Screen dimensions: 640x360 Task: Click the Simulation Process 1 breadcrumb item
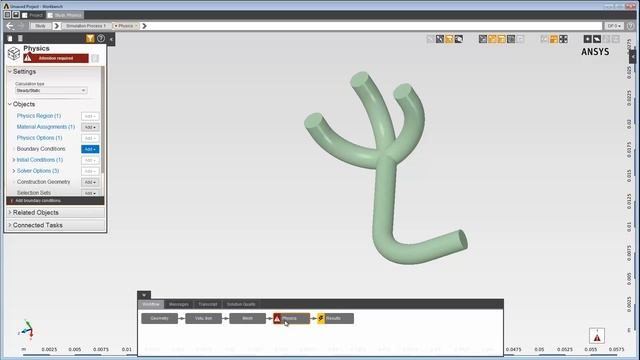pos(86,26)
